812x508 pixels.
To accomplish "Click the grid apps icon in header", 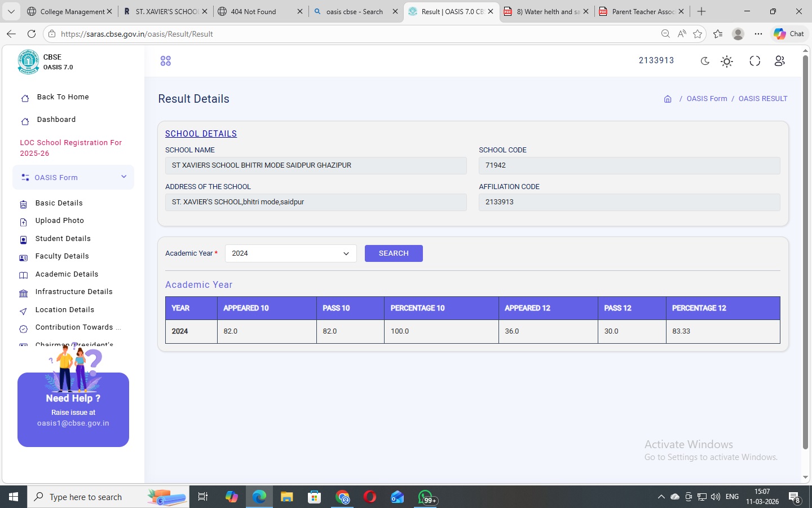I will (165, 61).
